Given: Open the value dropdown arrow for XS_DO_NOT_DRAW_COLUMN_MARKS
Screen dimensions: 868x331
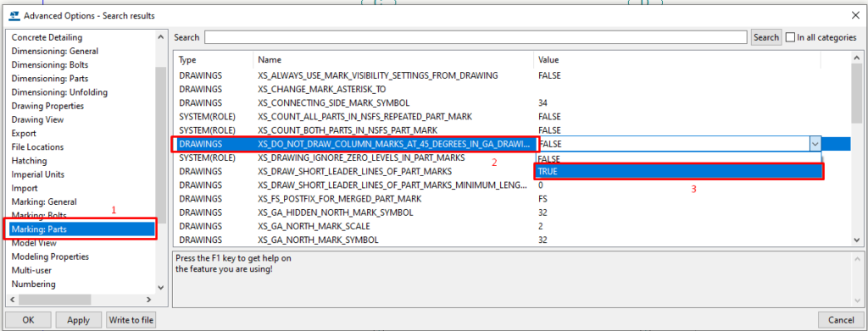Looking at the screenshot, I should (815, 144).
